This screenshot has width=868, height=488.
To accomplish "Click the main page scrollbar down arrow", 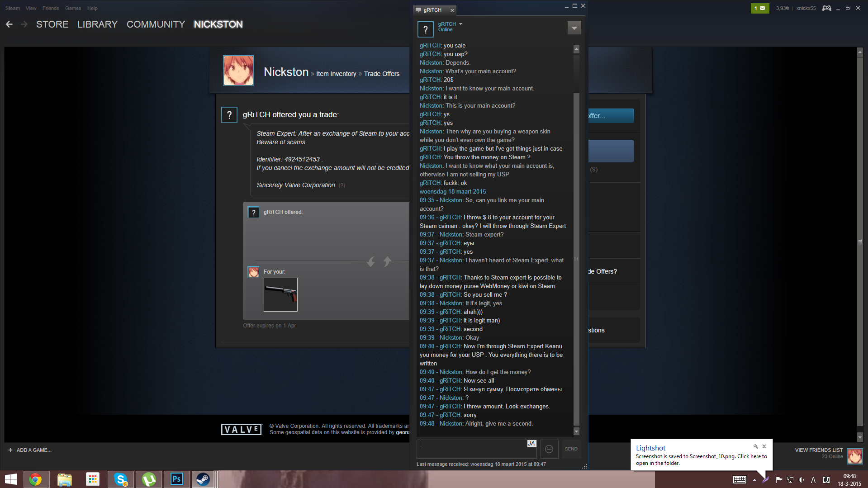I will click(x=860, y=437).
